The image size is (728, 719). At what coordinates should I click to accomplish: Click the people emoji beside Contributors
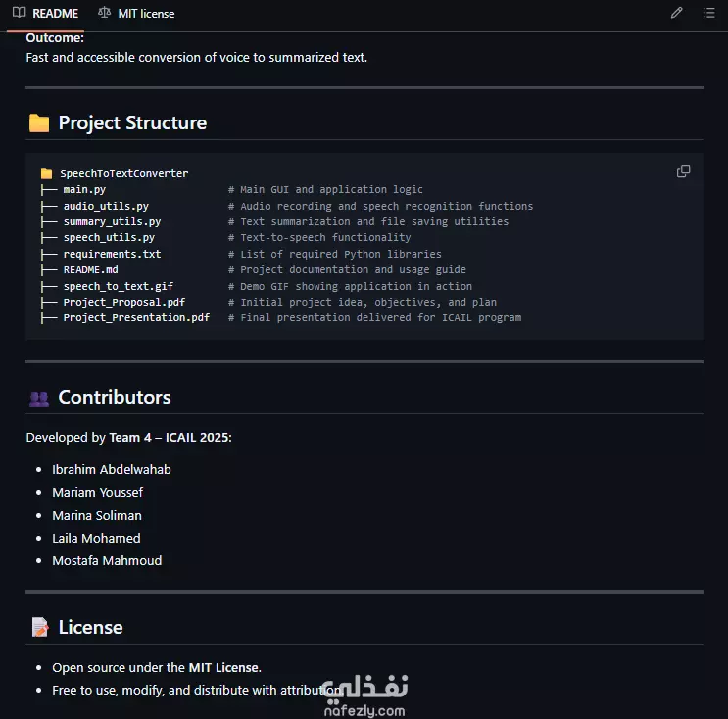click(39, 398)
